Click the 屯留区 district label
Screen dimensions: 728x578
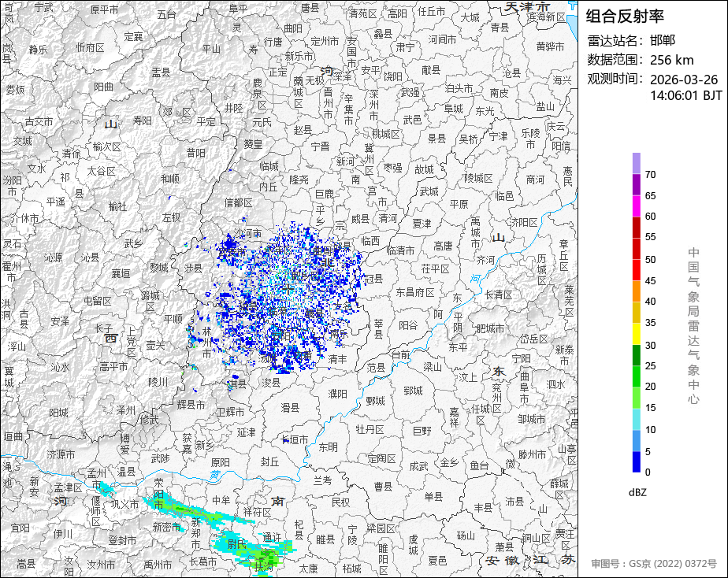pos(98,301)
